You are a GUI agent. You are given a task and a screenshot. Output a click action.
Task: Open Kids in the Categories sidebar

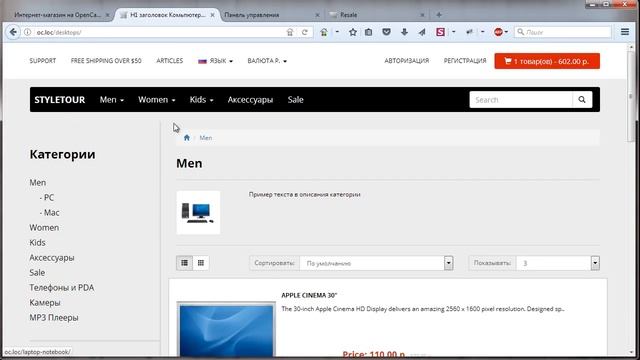coord(37,242)
